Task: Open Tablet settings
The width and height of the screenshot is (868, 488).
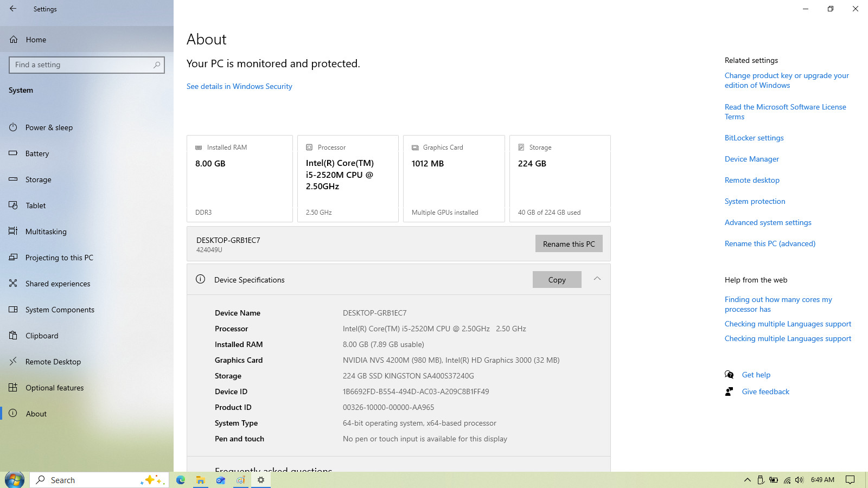Action: [x=87, y=206]
